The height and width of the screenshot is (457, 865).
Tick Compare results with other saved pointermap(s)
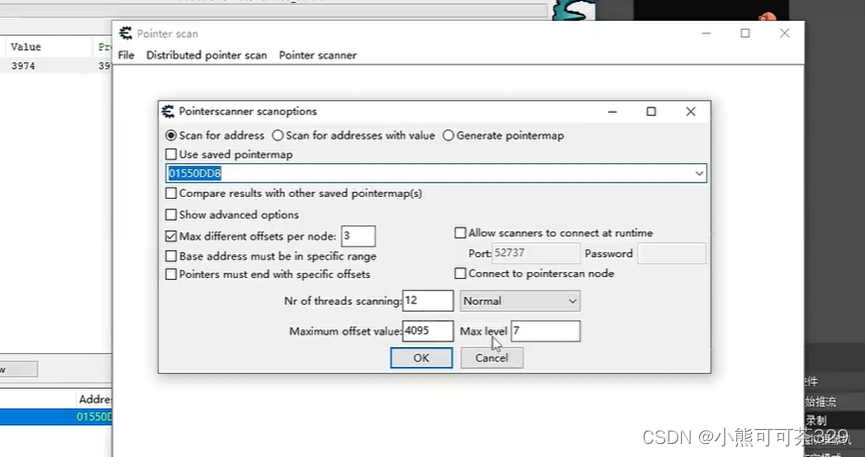(171, 194)
